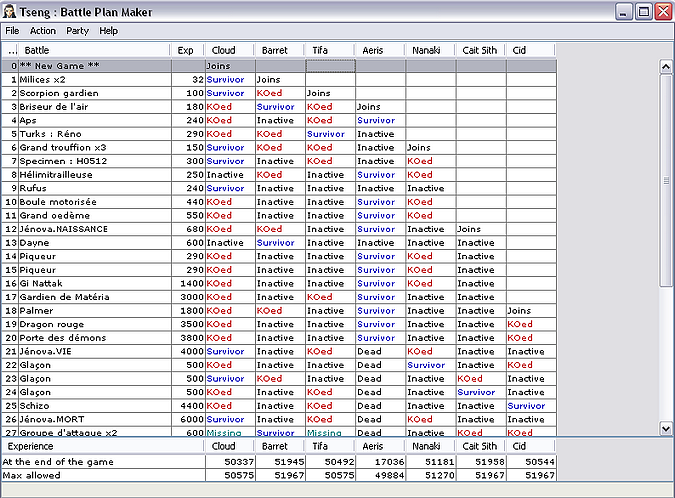675x498 pixels.
Task: Select the 'Specimen : H0512' battle
Action: [279, 161]
